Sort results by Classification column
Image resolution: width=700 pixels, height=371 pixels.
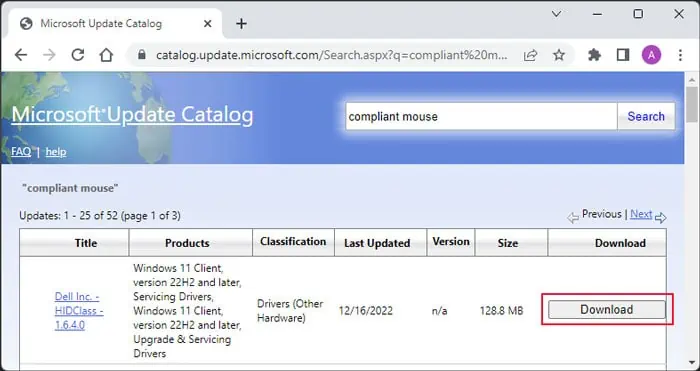pos(293,242)
